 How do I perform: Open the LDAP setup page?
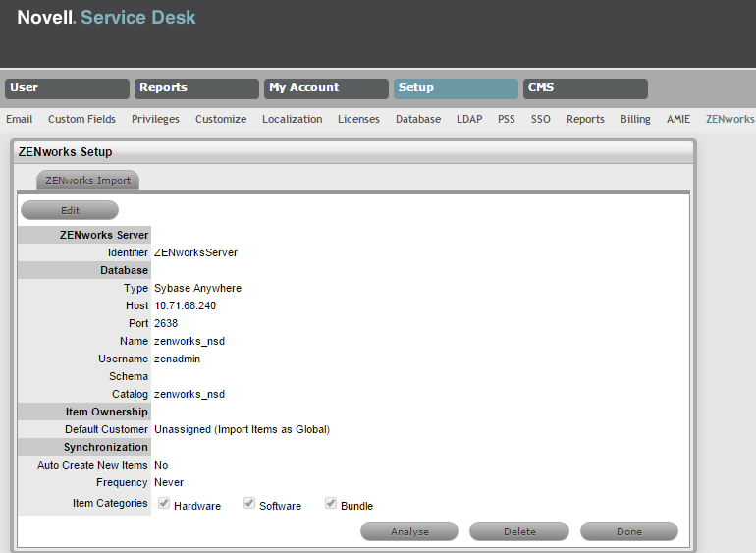click(469, 119)
